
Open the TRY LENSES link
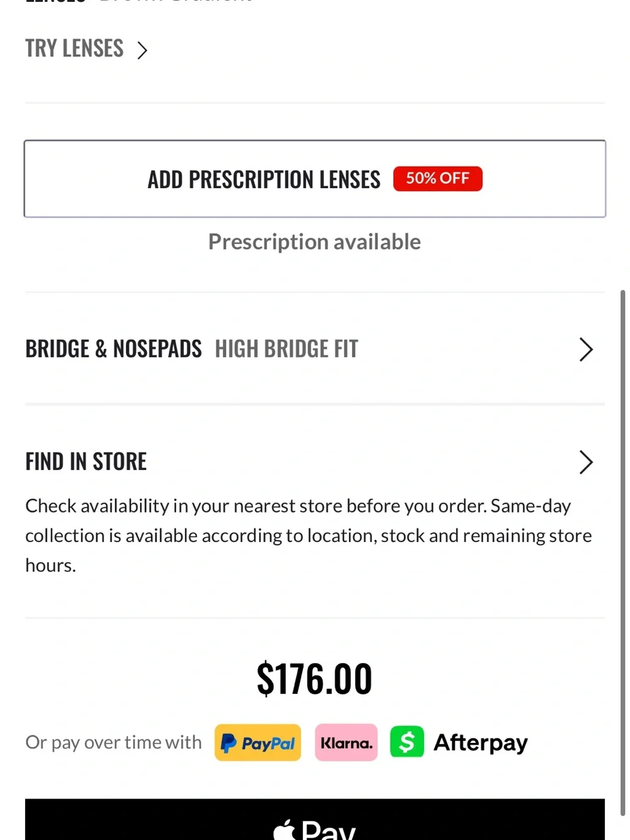coord(74,49)
